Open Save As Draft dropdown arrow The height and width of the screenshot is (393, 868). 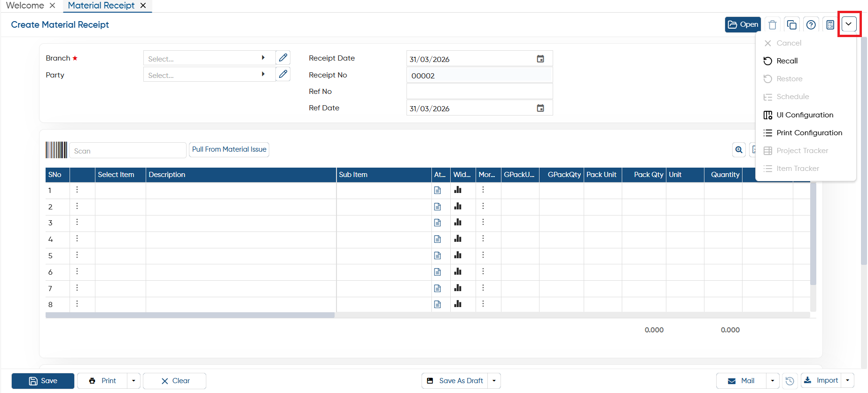click(x=494, y=381)
